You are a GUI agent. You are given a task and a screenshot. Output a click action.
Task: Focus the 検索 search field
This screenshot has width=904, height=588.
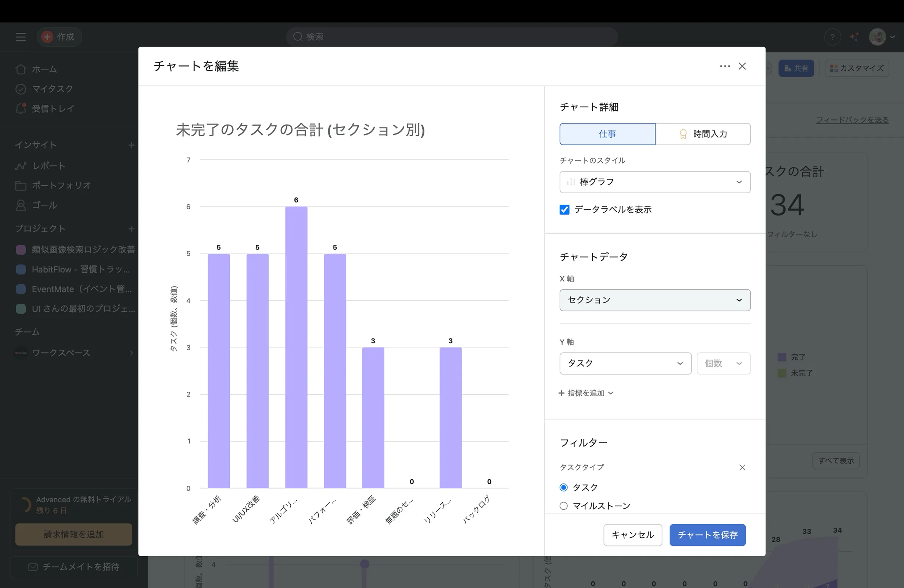[x=452, y=37]
